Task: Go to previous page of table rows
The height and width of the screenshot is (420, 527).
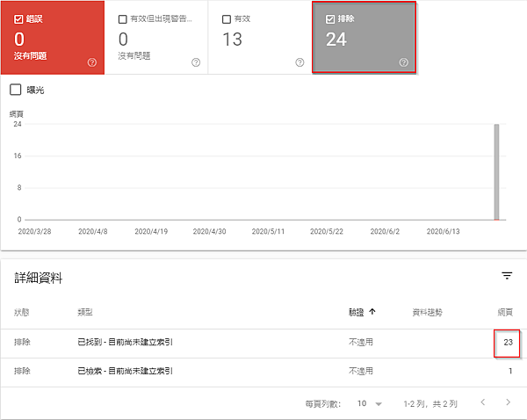Action: pos(481,402)
